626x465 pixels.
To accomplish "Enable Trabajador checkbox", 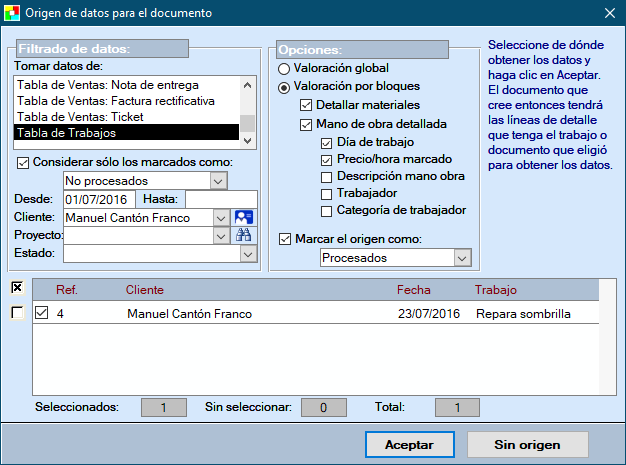I will tap(327, 192).
